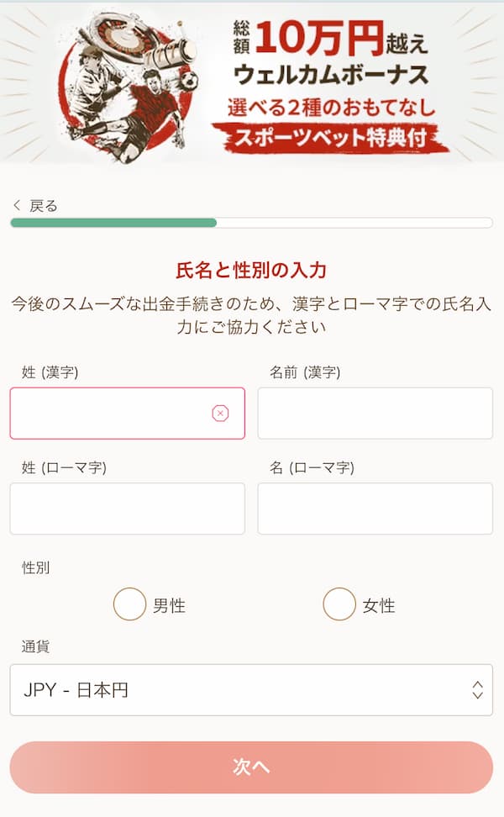The height and width of the screenshot is (817, 504).
Task: Select the 女性 radio button
Action: pos(339,604)
